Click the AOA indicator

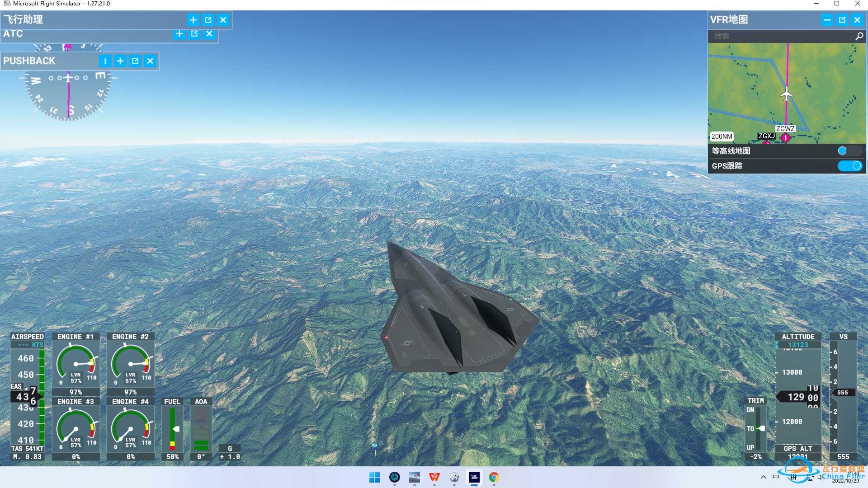pos(201,429)
